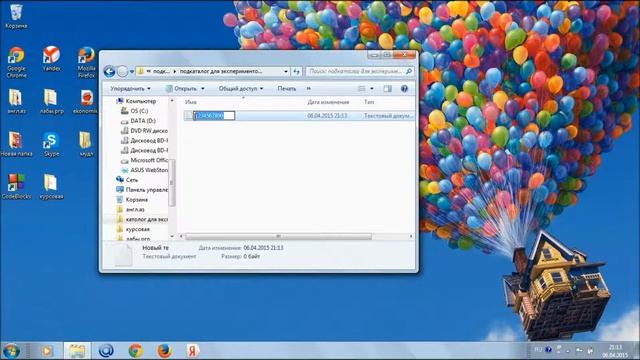Viewport: 640px width, 360px height.
Task: Click navigation pane scroll-up arrow
Action: pos(172,101)
